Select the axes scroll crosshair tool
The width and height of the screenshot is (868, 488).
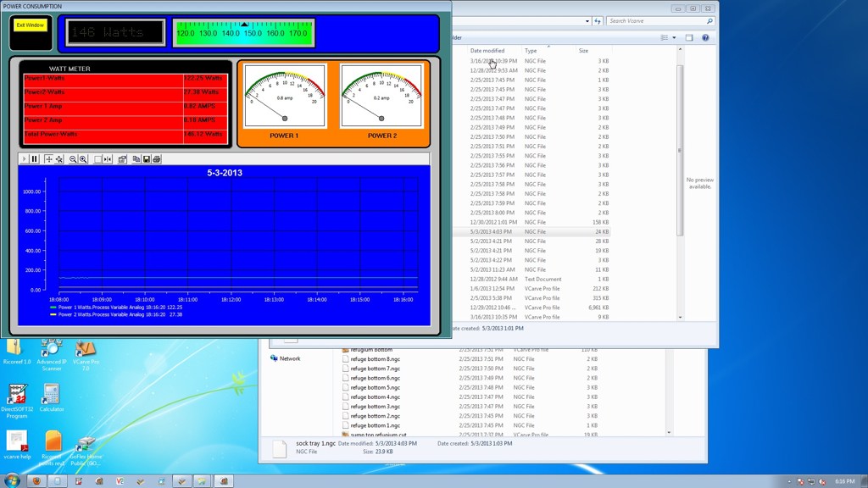tap(48, 159)
